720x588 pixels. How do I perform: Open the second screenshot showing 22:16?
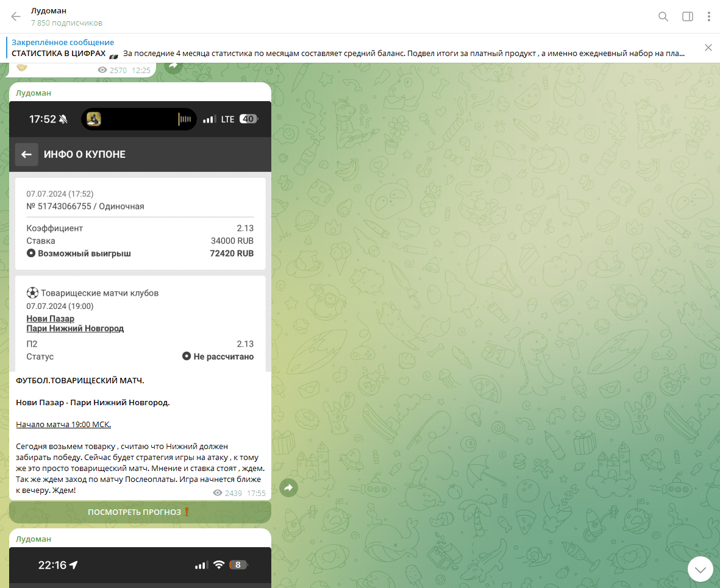pos(140,567)
